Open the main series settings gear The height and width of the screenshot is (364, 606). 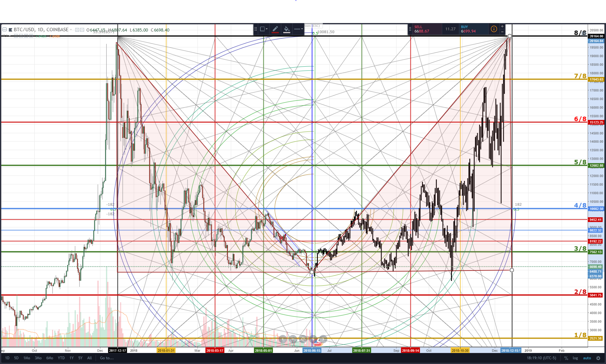(82, 30)
